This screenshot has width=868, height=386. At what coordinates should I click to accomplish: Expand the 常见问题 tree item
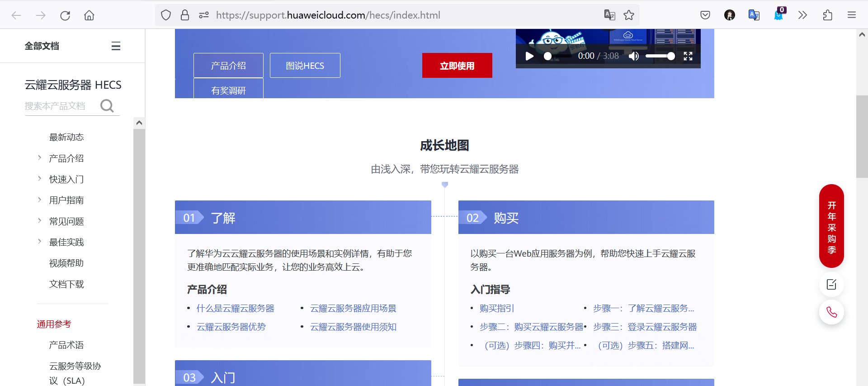(x=40, y=221)
